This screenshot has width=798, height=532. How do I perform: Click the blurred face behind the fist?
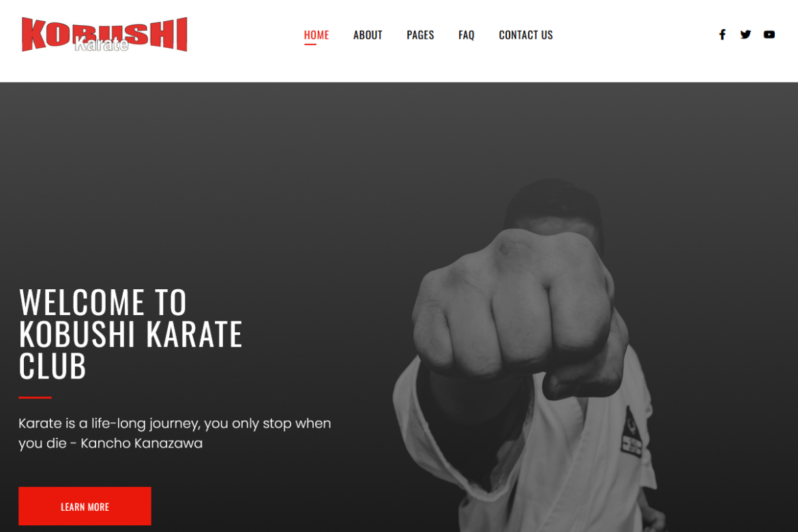pos(555,209)
